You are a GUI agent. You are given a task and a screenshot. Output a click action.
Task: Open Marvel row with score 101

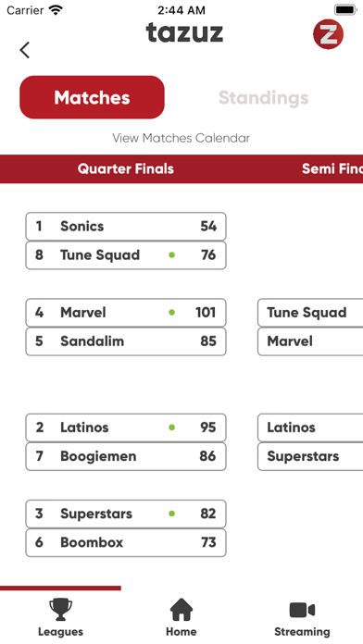click(126, 313)
